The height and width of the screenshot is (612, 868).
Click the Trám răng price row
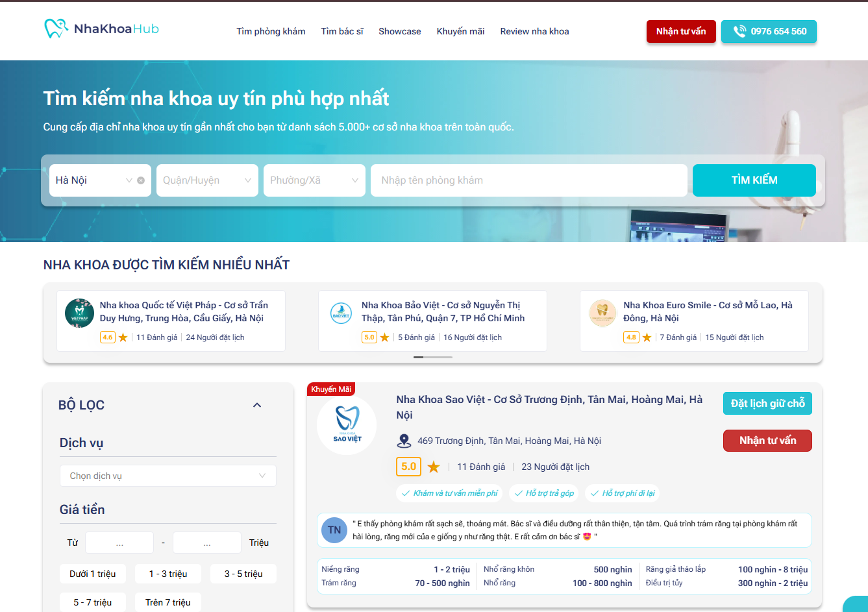point(396,583)
